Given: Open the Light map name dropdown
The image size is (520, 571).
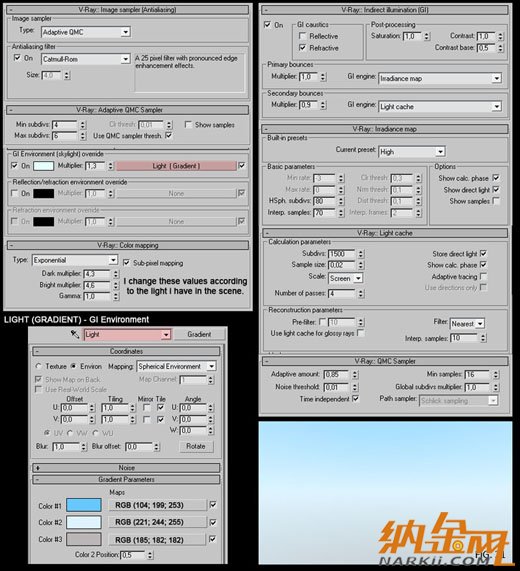Looking at the screenshot, I should point(127,334).
